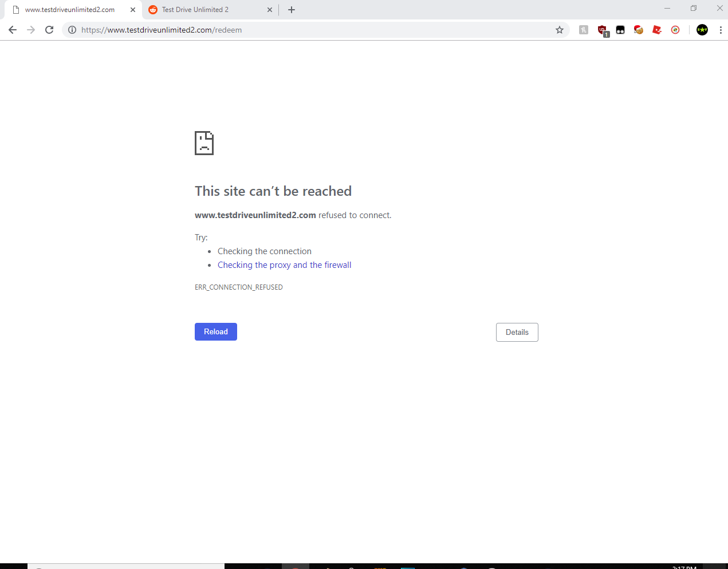Click the Tampermonkey extension icon
728x569 pixels.
620,30
